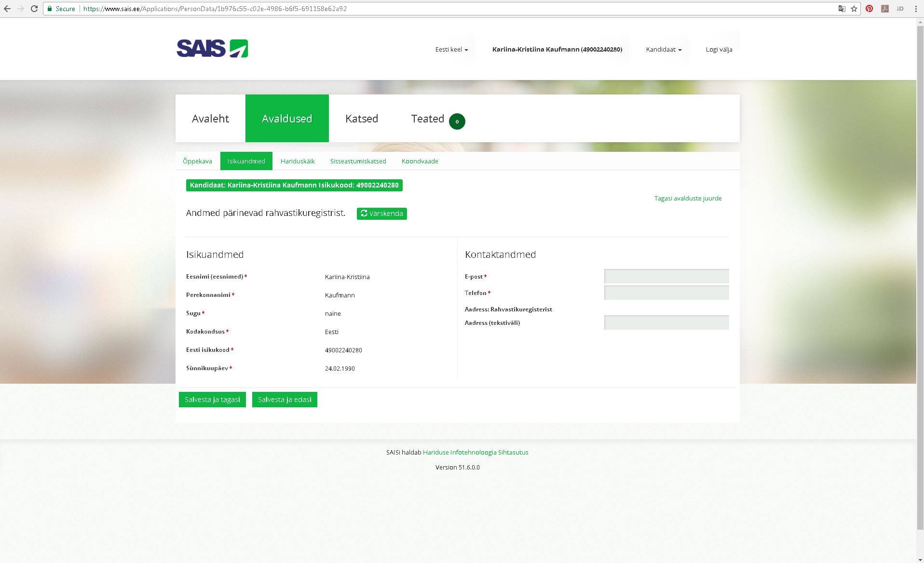
Task: Follow the Tagasi avalduste juurde link
Action: (688, 198)
